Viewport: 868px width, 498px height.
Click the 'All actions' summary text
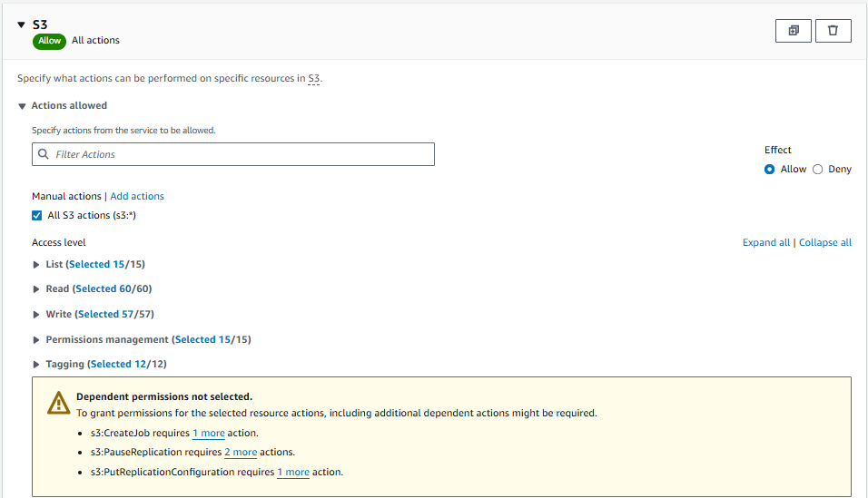coord(95,40)
